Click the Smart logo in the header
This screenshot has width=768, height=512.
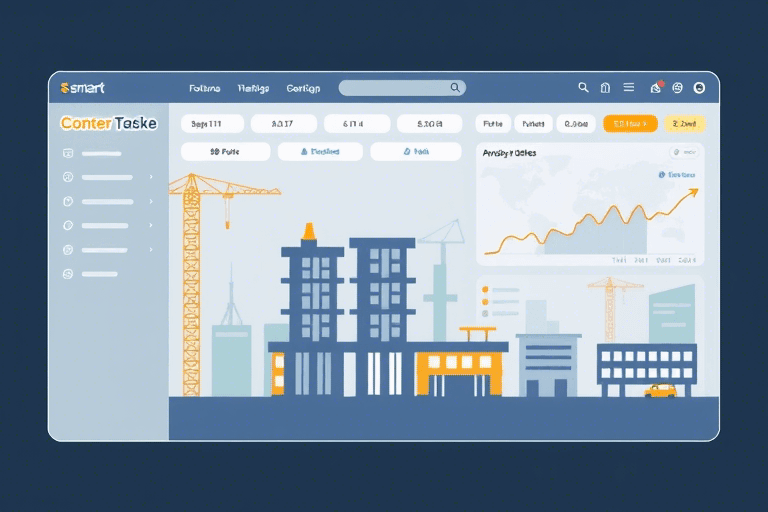coord(82,88)
